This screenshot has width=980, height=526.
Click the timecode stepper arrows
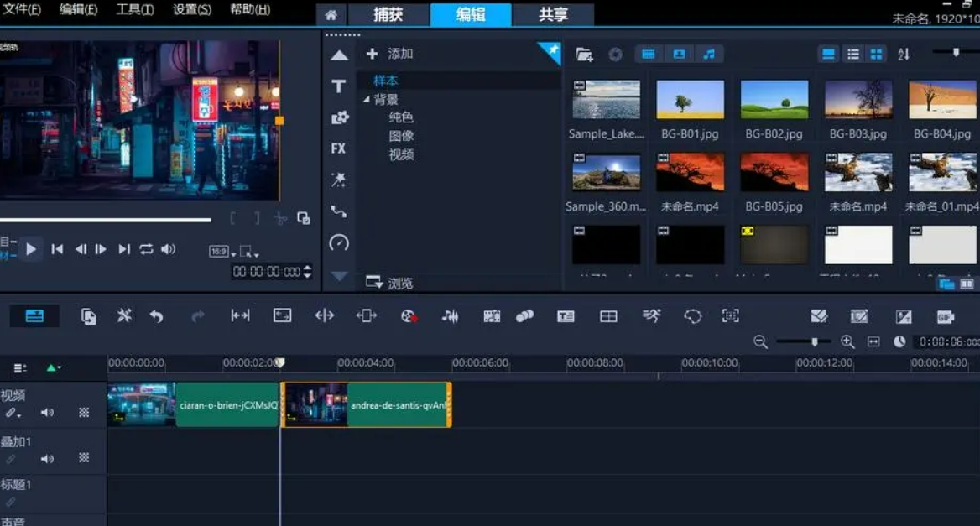307,271
